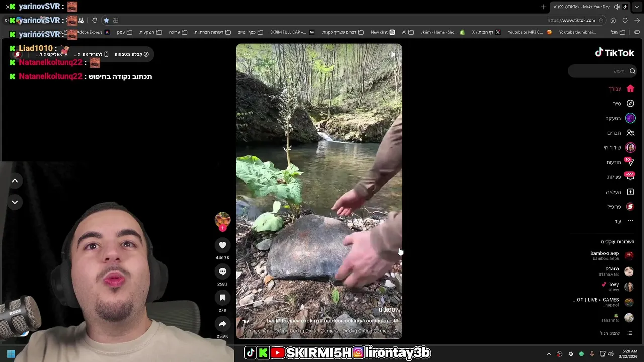Follow creator via pink plus badge

point(222,228)
